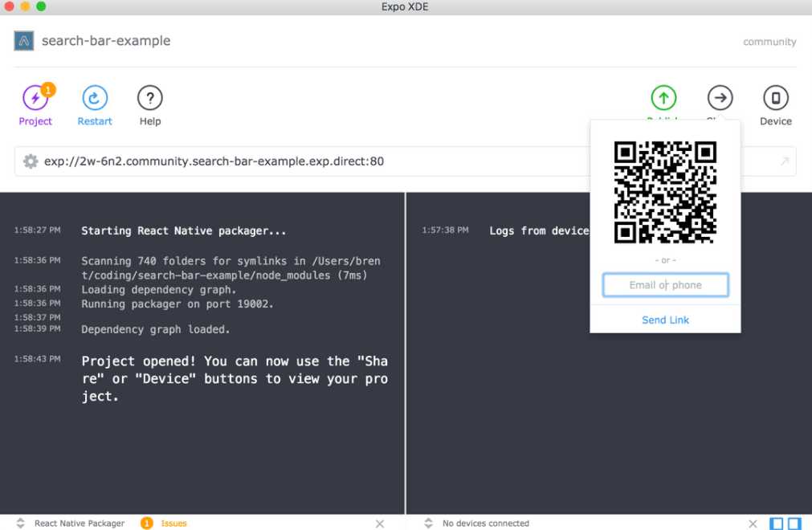Open URL settings gear icon

(31, 161)
